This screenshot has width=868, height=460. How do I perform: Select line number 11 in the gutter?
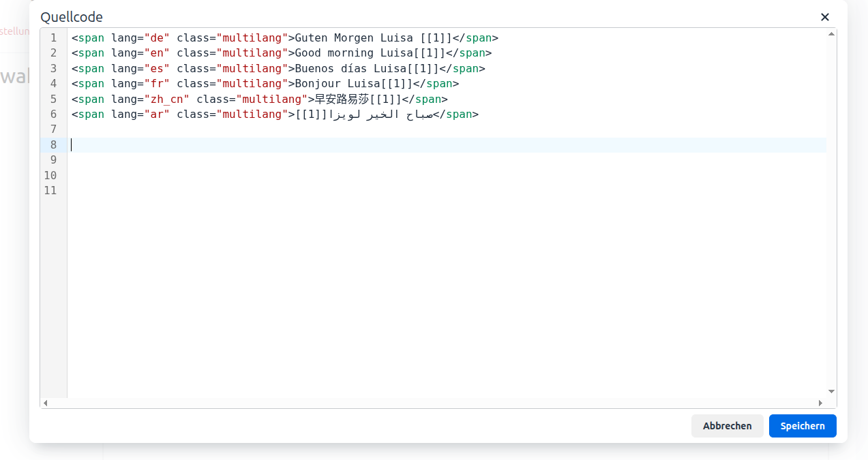(50, 190)
